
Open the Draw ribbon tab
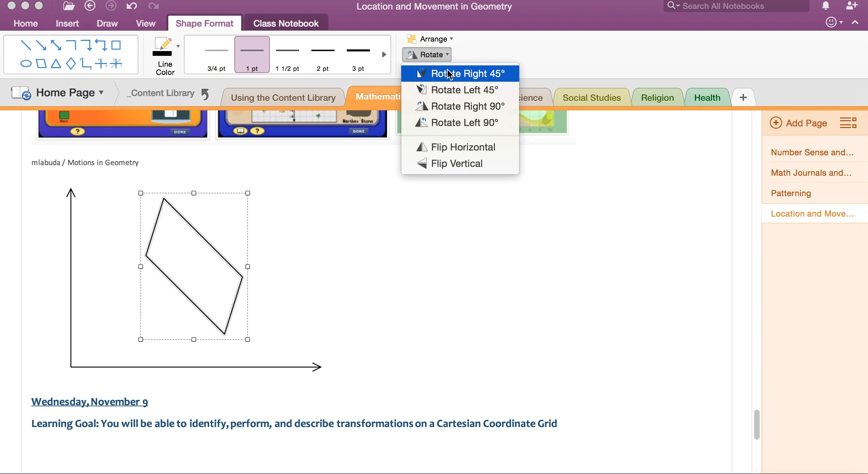tap(107, 23)
